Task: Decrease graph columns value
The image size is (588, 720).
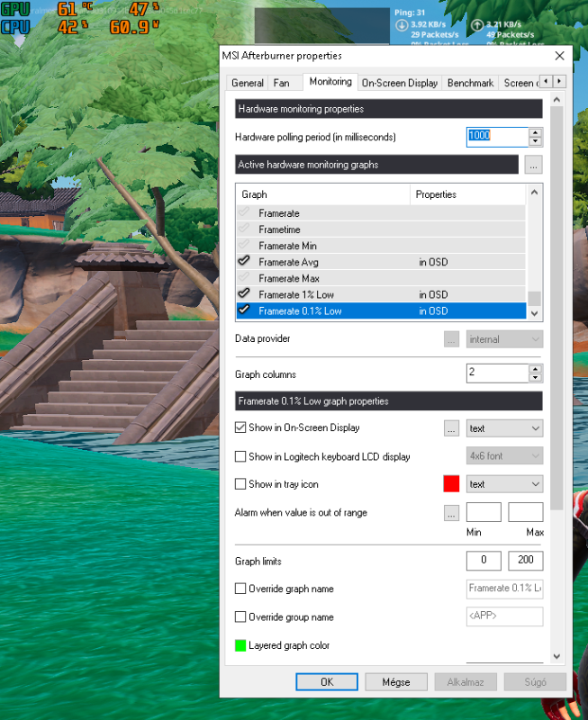Action: (x=535, y=378)
